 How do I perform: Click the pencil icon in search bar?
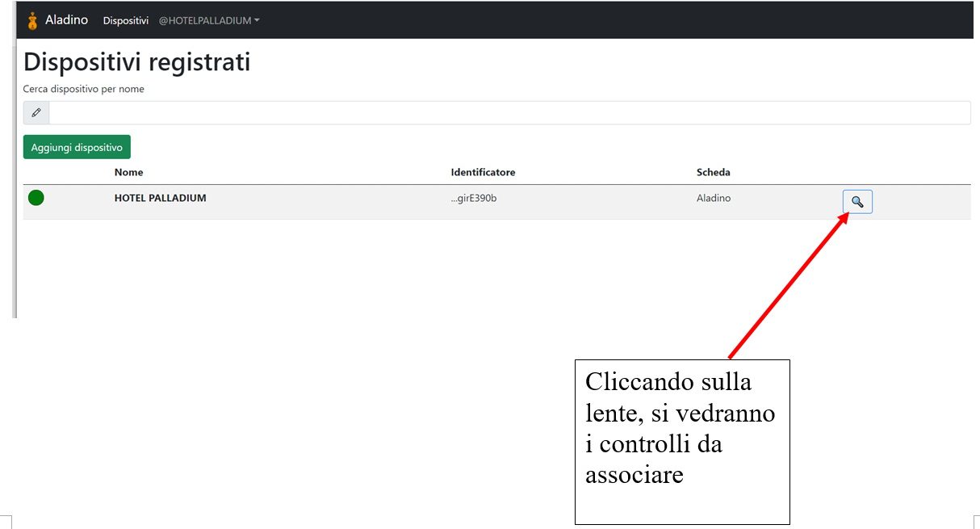point(36,113)
